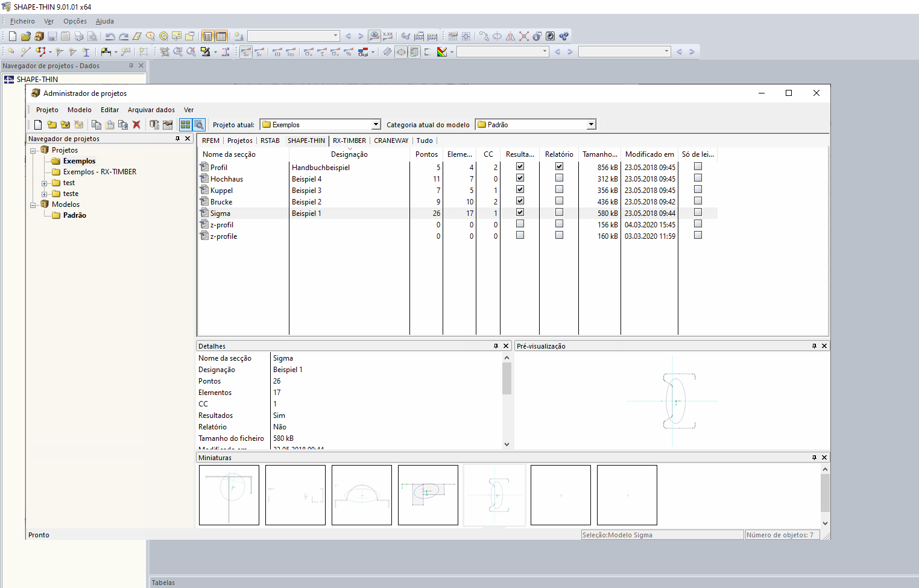Check Resultados checkbox for z-profil row
The image size is (919, 588).
520,224
